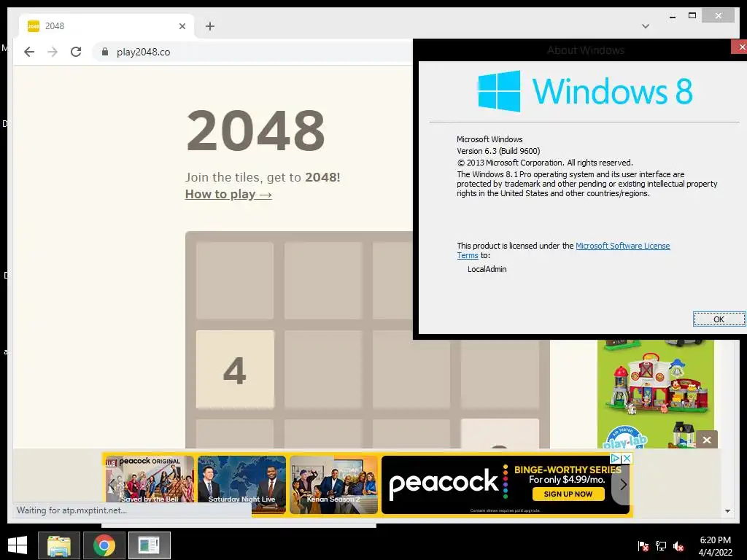Screen dimensions: 747x560
Task: Click the play2048.co address bar
Action: 252,52
